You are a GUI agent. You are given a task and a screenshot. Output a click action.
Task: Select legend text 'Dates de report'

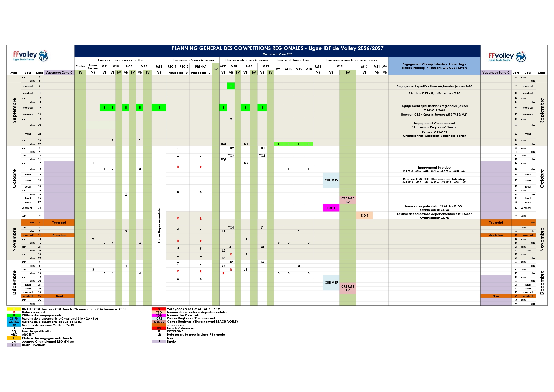click(x=34, y=312)
